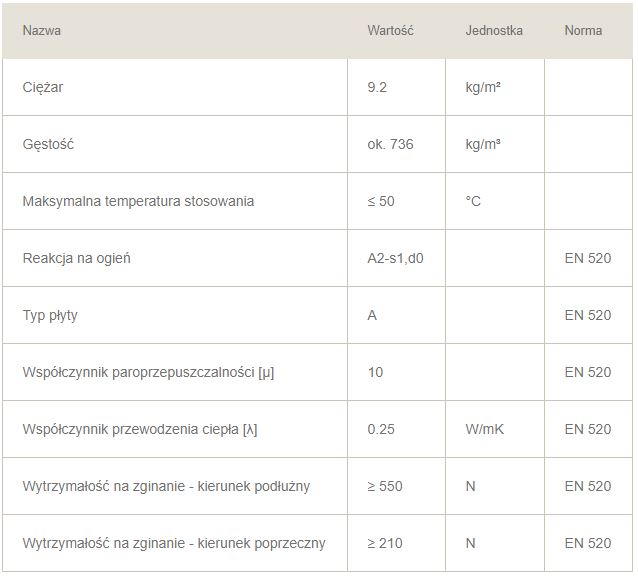This screenshot has width=638, height=577.
Task: Click the Nazwa column header
Action: (42, 31)
